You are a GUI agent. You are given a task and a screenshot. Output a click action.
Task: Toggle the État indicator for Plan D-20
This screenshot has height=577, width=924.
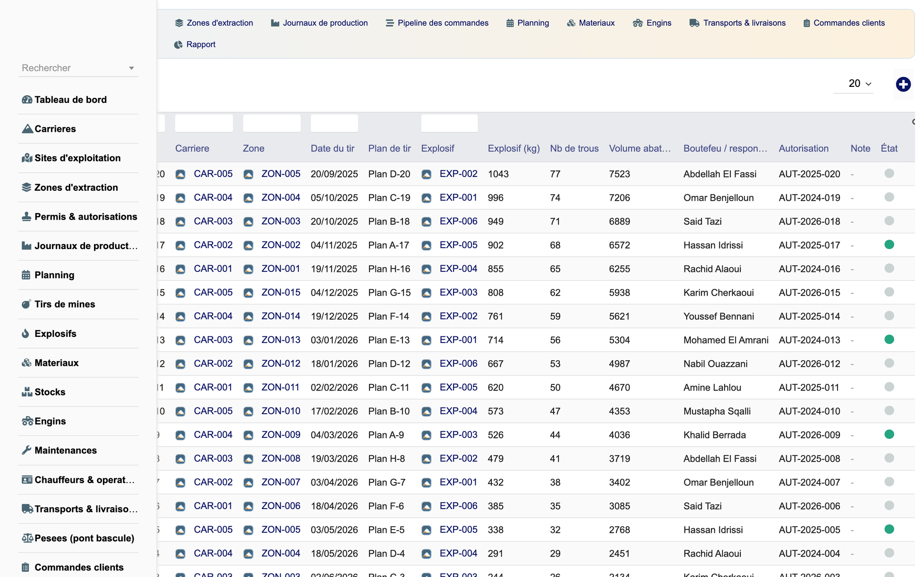point(889,173)
